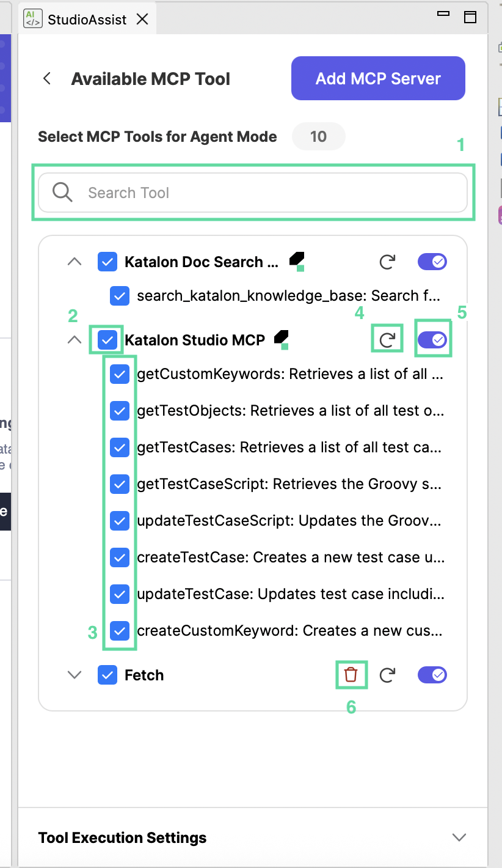Uncheck the updateTestCaseScript tool
This screenshot has width=502, height=868.
(120, 521)
